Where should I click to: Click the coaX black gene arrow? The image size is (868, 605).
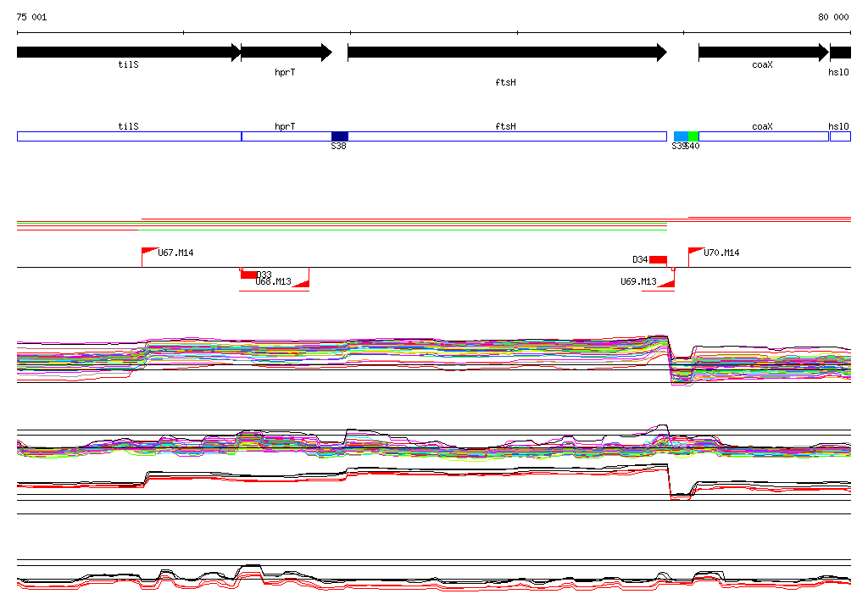(764, 53)
